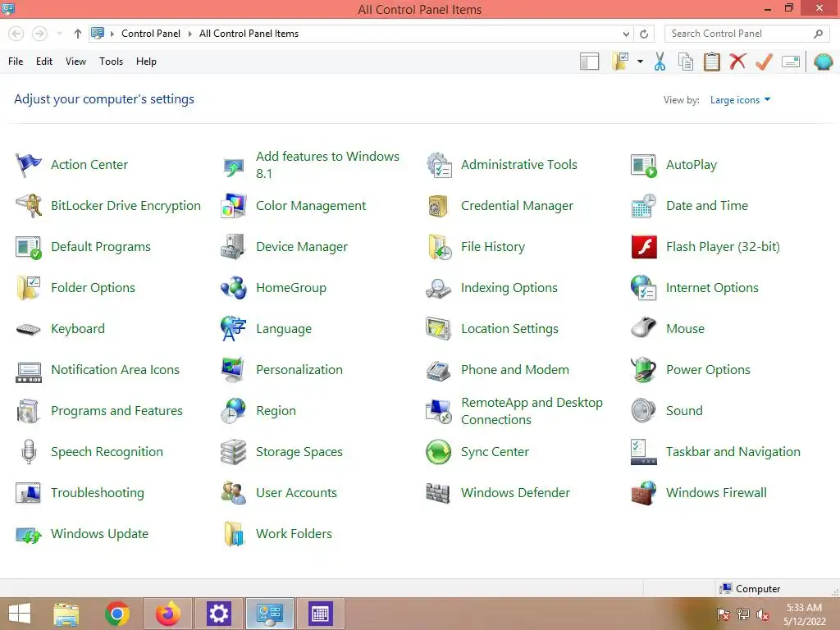The width and height of the screenshot is (840, 630).
Task: Click the orange checkmark toolbar icon
Action: click(x=764, y=62)
